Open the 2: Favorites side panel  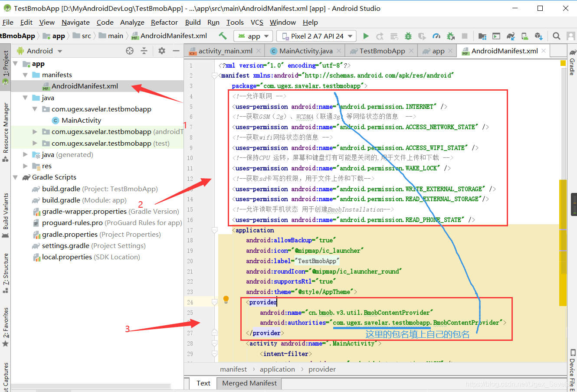tap(6, 327)
